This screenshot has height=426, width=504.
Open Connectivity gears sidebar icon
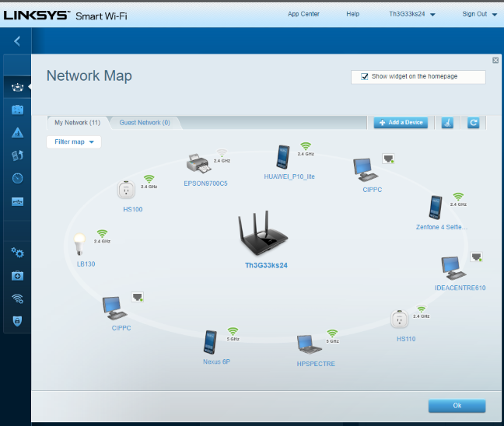pos(17,253)
